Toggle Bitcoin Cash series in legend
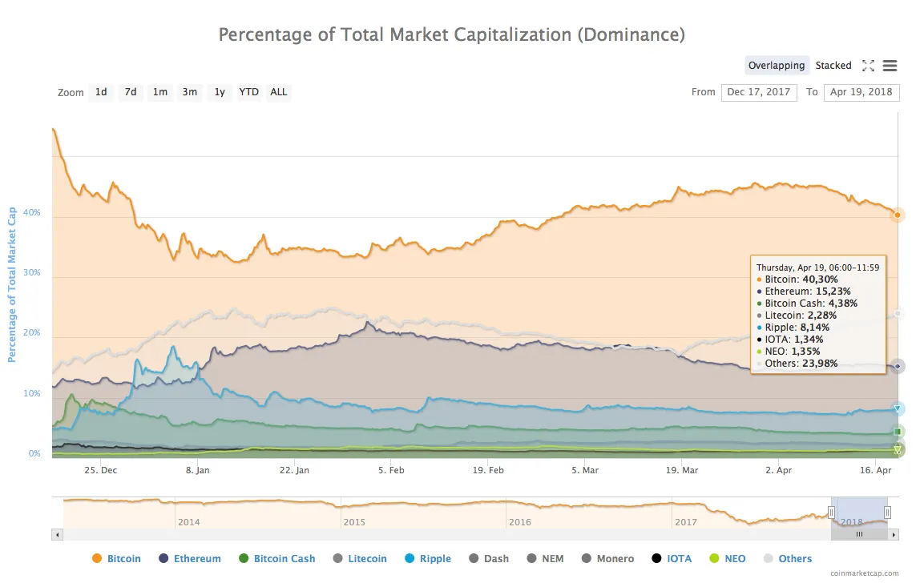The width and height of the screenshot is (924, 587). [277, 558]
